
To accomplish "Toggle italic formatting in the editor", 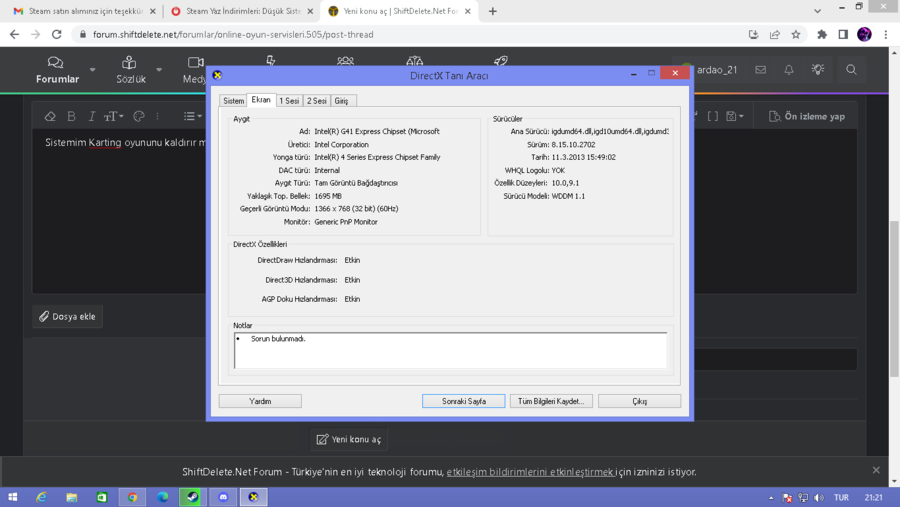I will (x=92, y=117).
